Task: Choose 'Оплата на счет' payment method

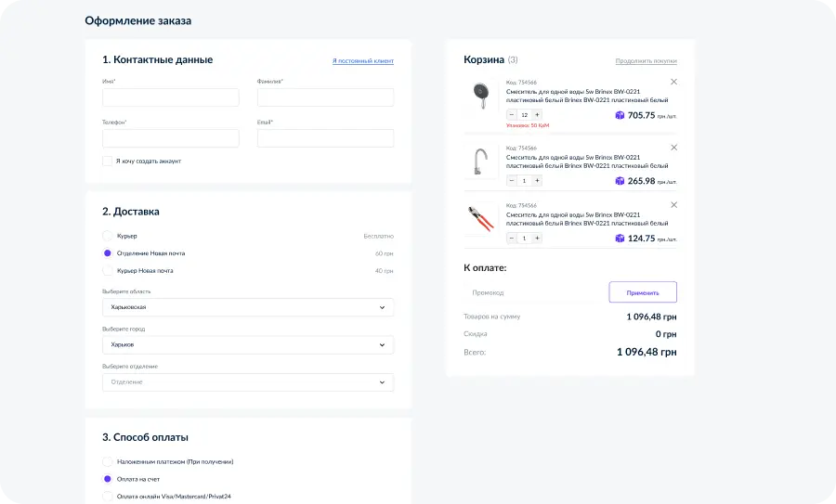Action: tap(107, 479)
